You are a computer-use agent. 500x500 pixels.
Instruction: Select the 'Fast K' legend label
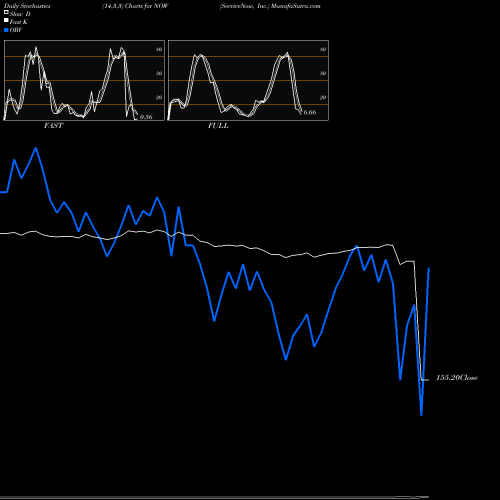18,22
